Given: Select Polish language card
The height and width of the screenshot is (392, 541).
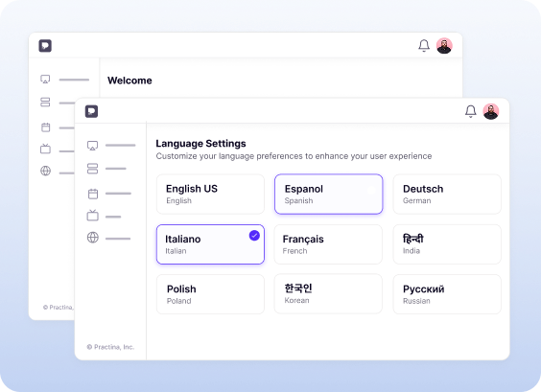Looking at the screenshot, I should pyautogui.click(x=210, y=294).
